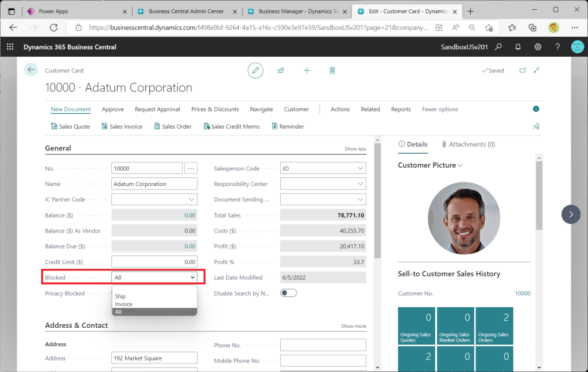Open the Prices & Discounts menu
The image size is (588, 372).
point(215,109)
